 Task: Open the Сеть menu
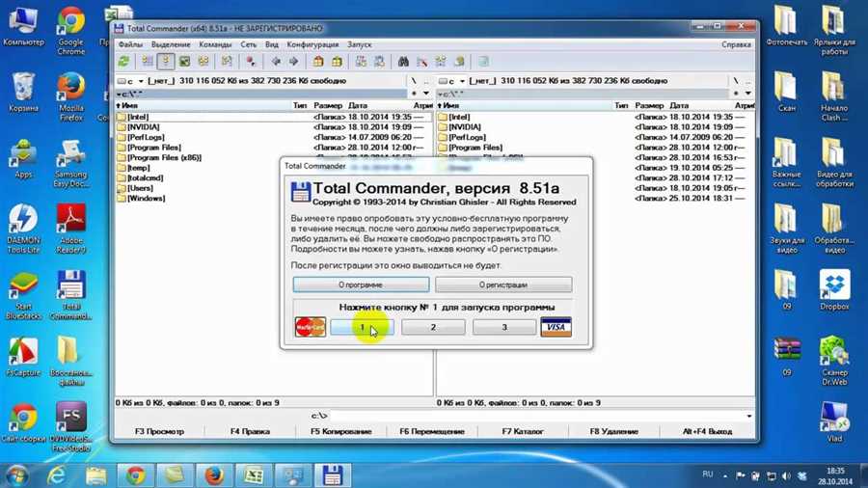tap(248, 44)
